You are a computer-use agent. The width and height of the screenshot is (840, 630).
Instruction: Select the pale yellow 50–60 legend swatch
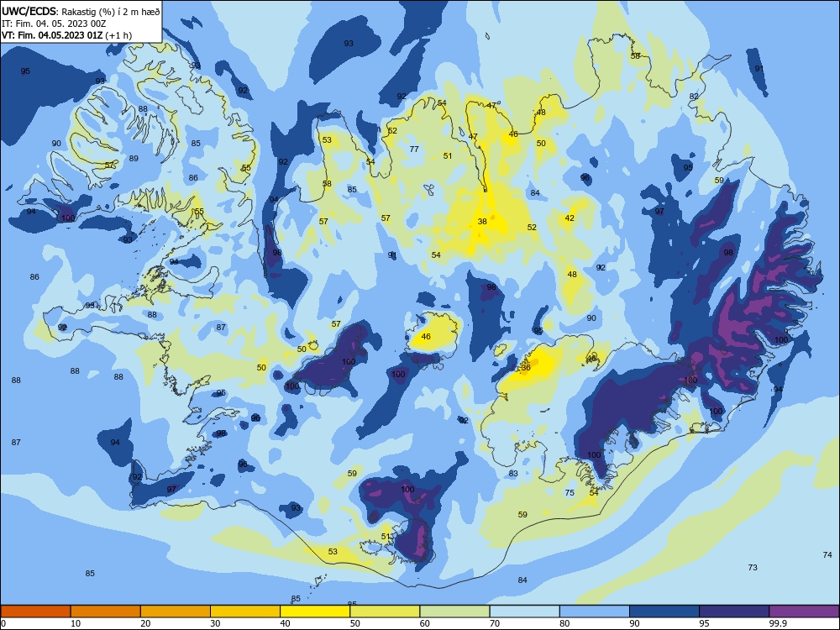(385, 612)
